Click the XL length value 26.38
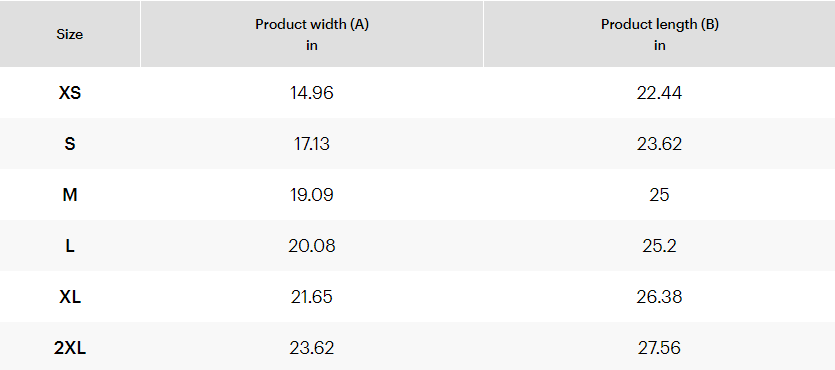 659,297
